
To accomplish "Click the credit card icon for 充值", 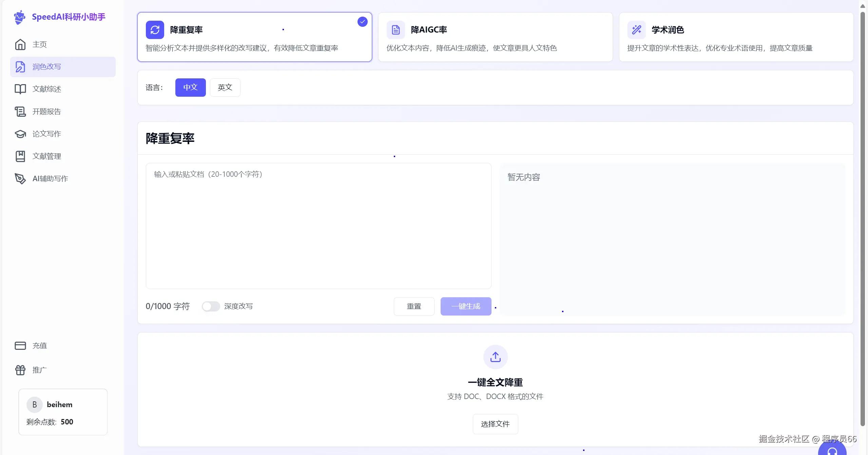I will (x=20, y=345).
